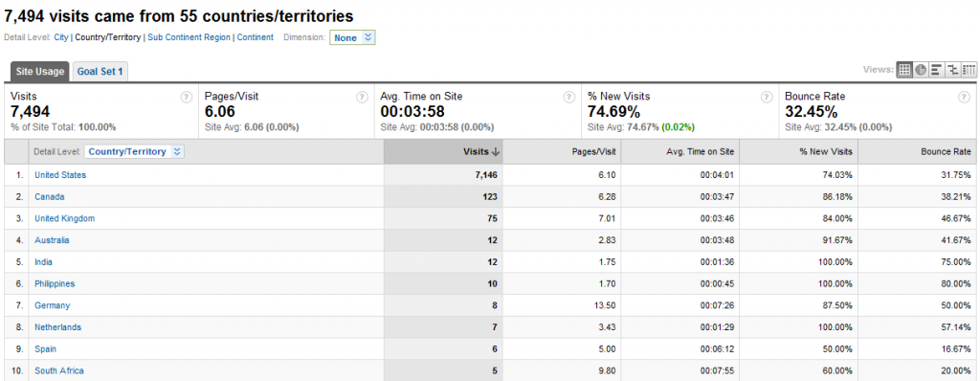Open the United States country link
Viewport: 980px width, 381px height.
pos(60,175)
